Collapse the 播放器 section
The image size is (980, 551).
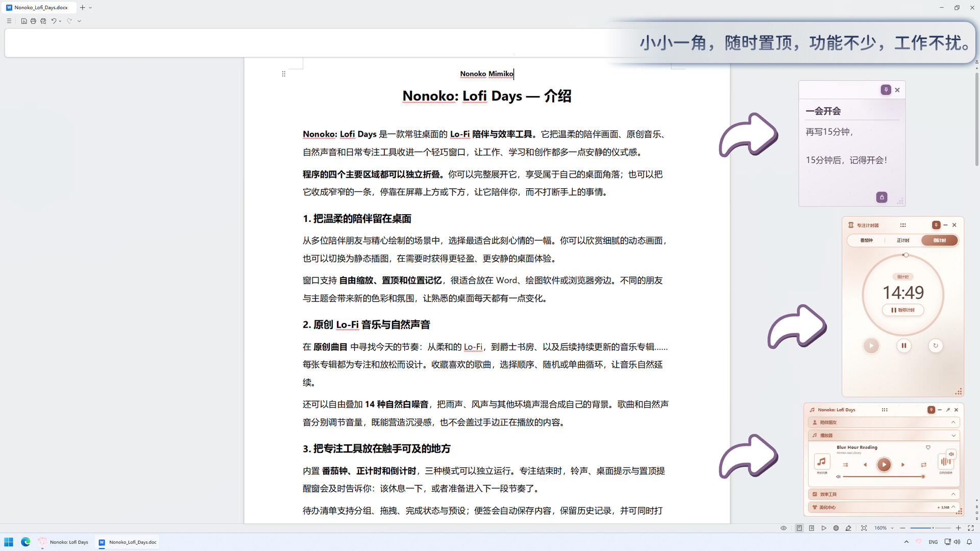click(884, 435)
